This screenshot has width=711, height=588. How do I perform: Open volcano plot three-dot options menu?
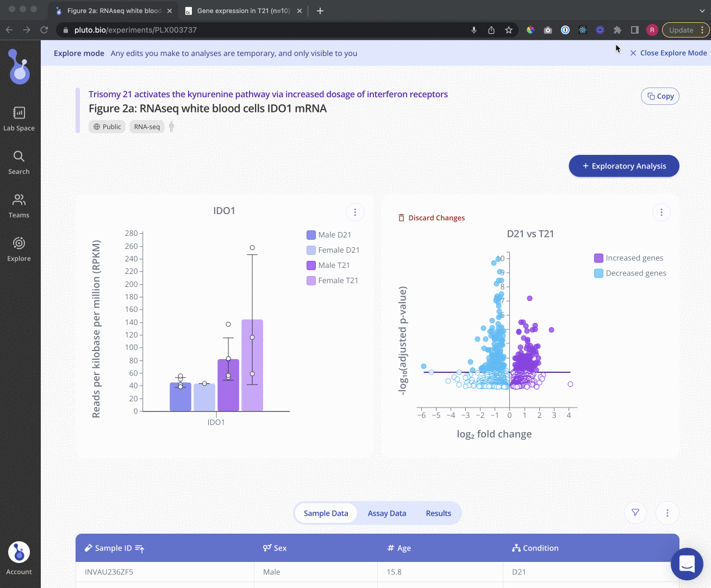(661, 212)
